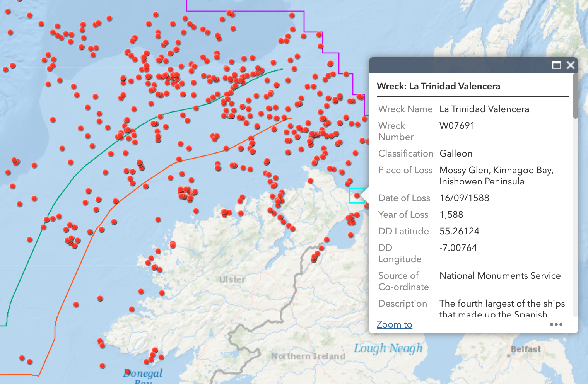Image resolution: width=588 pixels, height=384 pixels.
Task: Open the three-dot more options menu
Action: tap(556, 324)
